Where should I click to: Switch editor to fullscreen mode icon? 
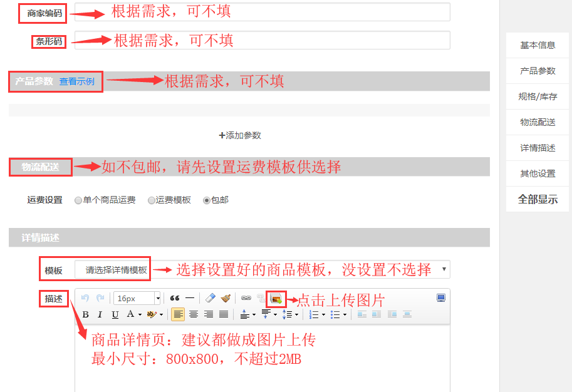click(441, 298)
